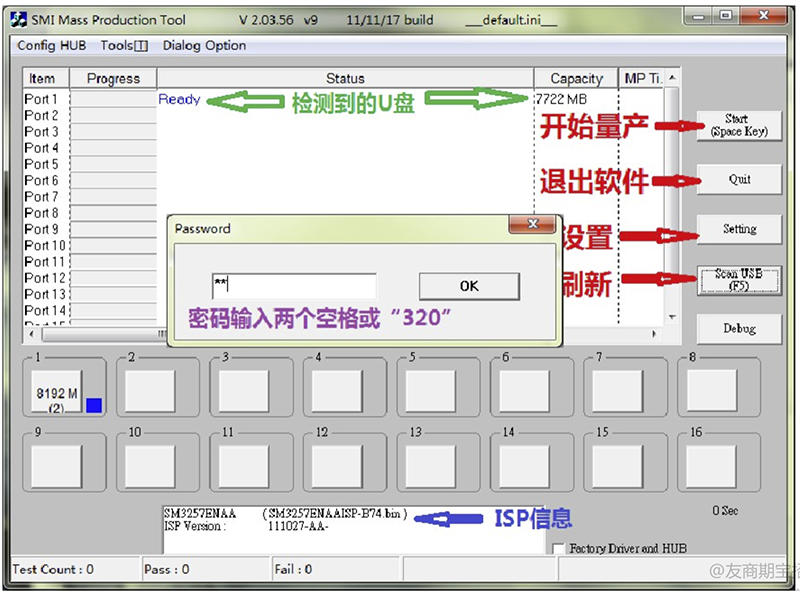
Task: Click the Port 1 progress bar
Action: click(x=113, y=99)
